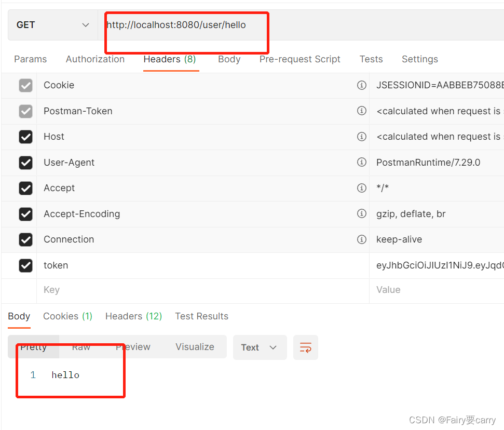Switch to the Params tab
The image size is (504, 430).
coord(30,59)
